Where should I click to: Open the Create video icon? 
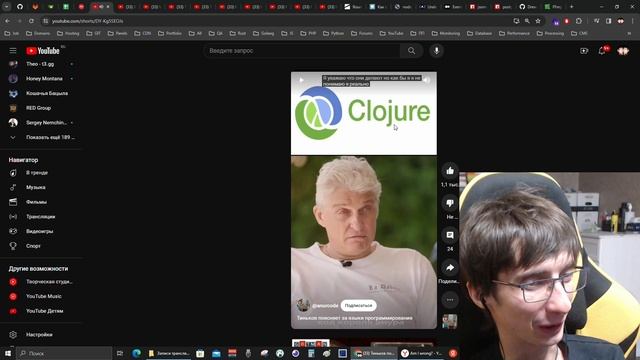(584, 51)
